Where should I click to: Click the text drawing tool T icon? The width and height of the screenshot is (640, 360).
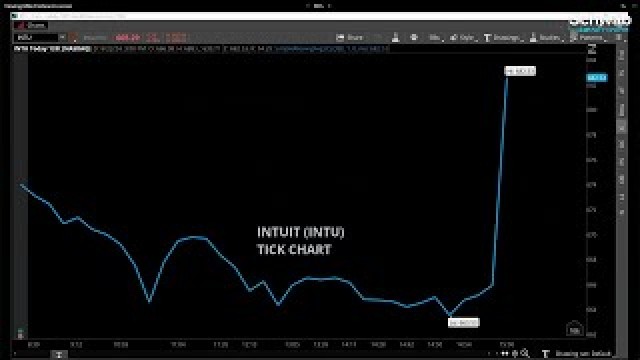tap(545, 354)
